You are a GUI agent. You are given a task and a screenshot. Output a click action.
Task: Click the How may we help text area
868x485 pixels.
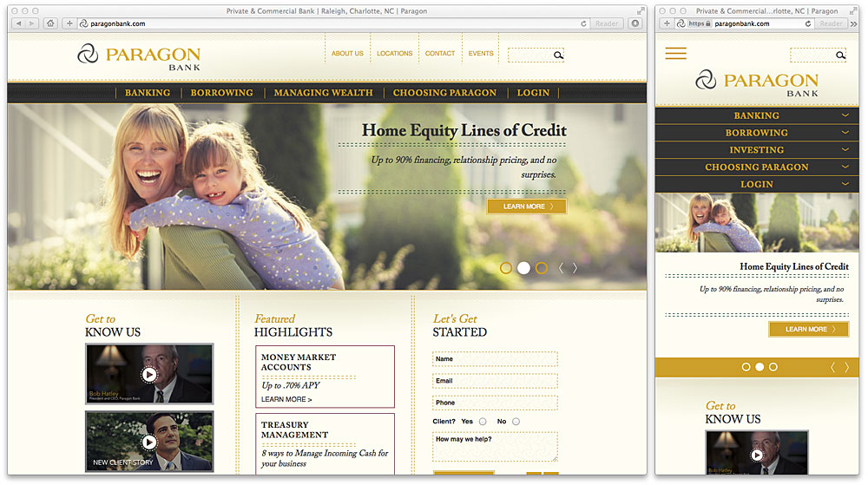pyautogui.click(x=495, y=447)
